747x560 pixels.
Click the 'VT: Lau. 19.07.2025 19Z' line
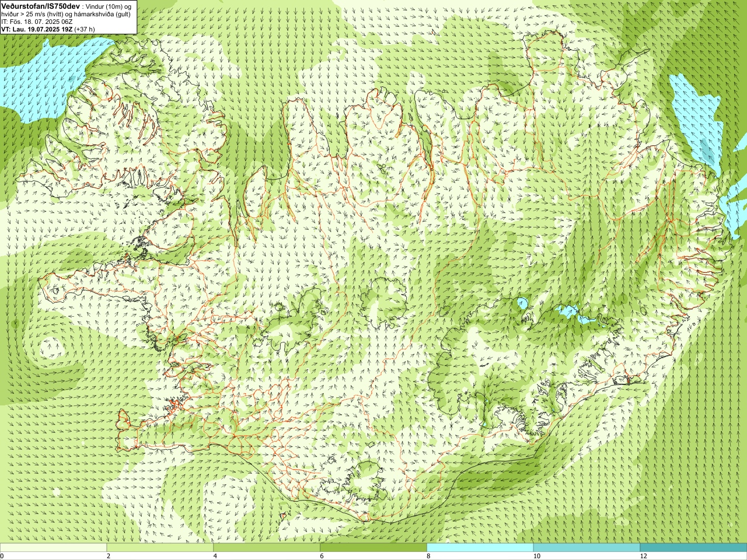tap(37, 29)
